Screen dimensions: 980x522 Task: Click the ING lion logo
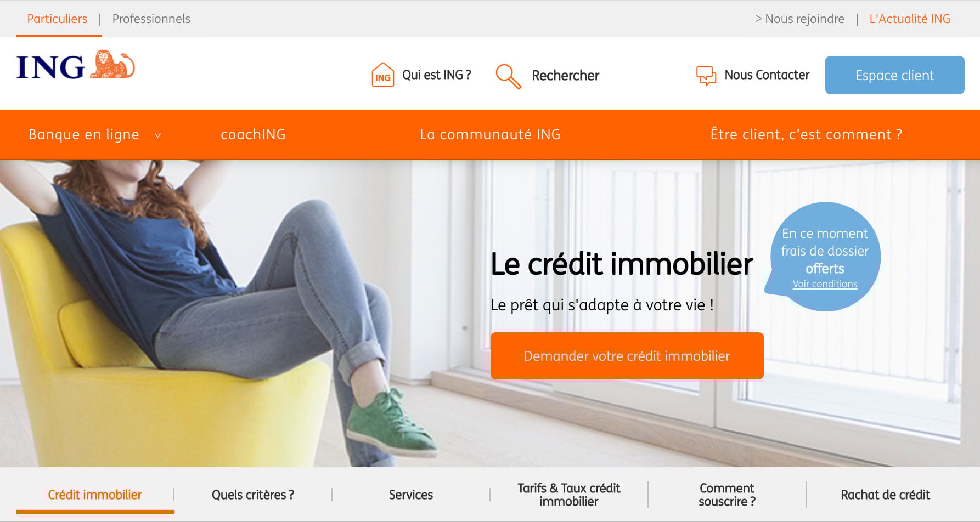click(x=76, y=66)
